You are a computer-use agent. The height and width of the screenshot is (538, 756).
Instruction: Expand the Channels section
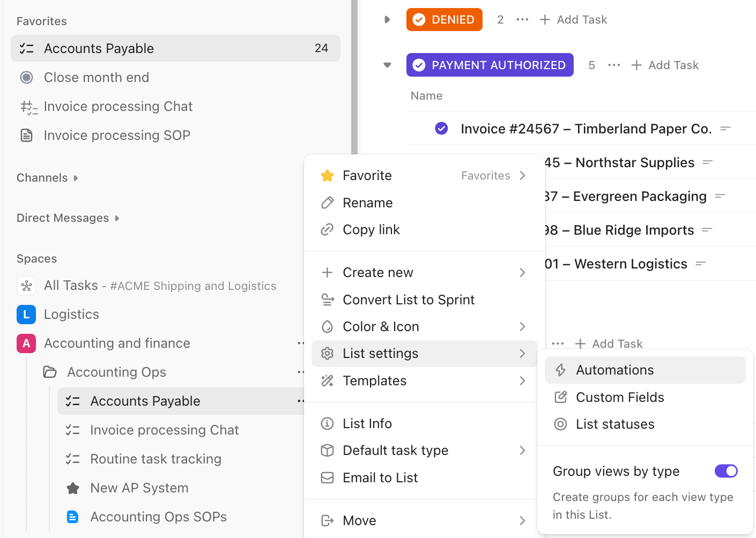coord(75,177)
